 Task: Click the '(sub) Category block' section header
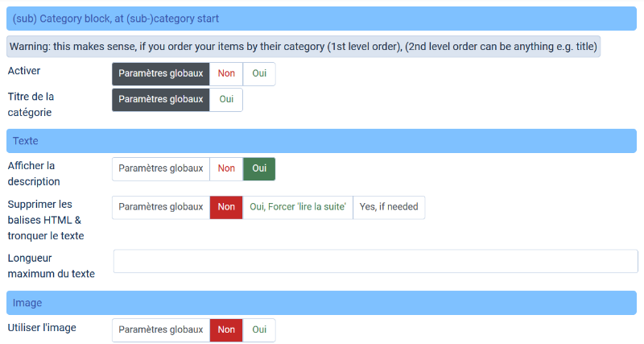point(321,19)
